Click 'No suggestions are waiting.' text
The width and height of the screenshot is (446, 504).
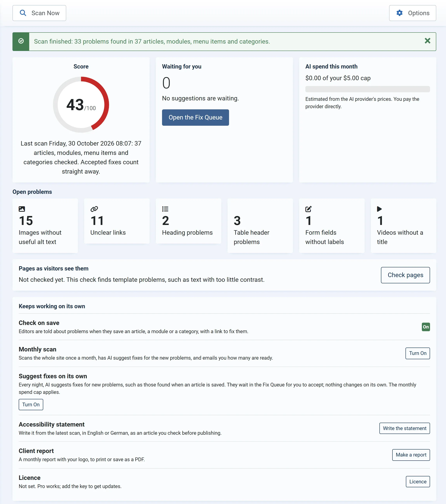(x=200, y=98)
